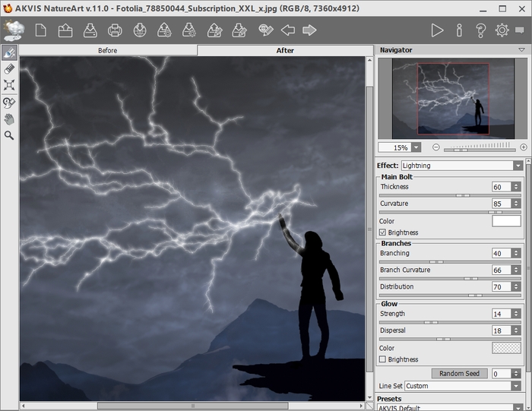Save the image to disk

coord(90,30)
